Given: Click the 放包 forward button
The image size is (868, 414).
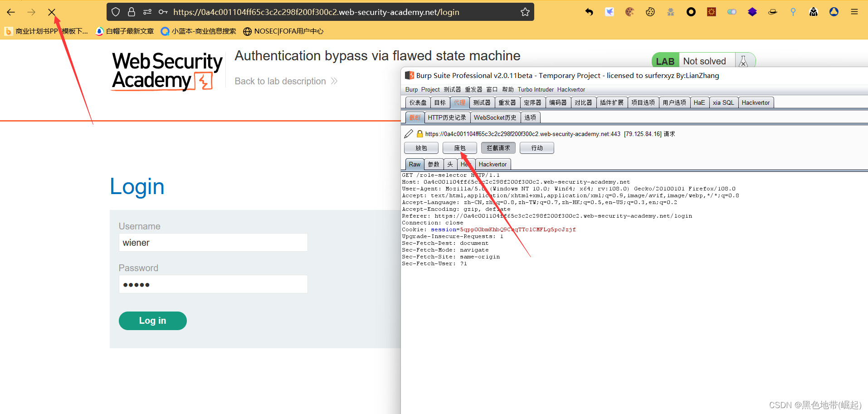Looking at the screenshot, I should (421, 148).
